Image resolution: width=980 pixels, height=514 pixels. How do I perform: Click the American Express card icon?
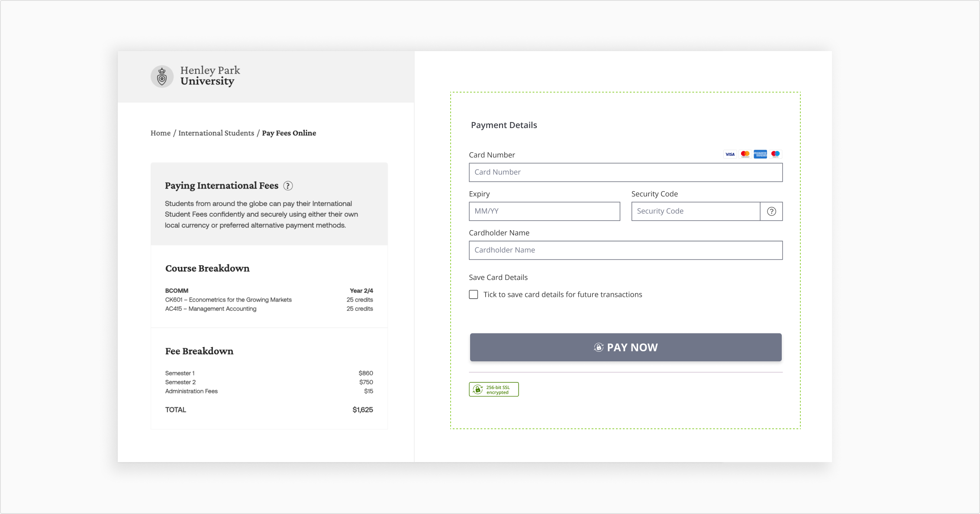[x=760, y=154]
